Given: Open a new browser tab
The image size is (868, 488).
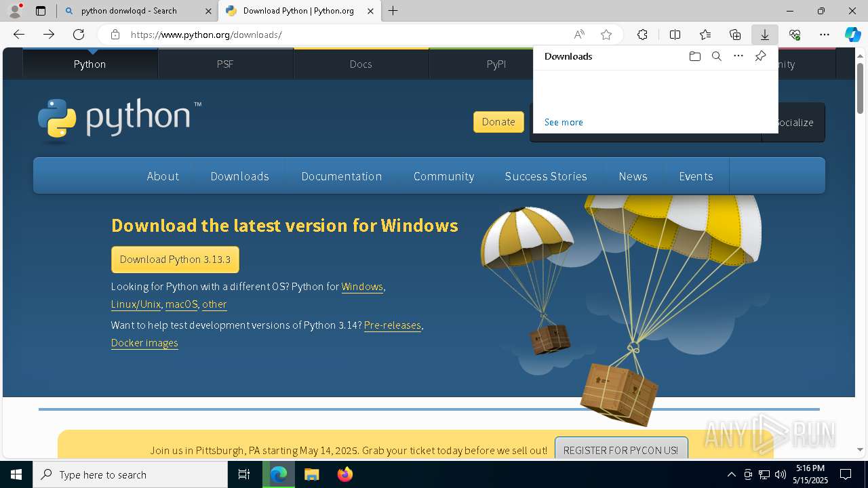Looking at the screenshot, I should (x=393, y=11).
